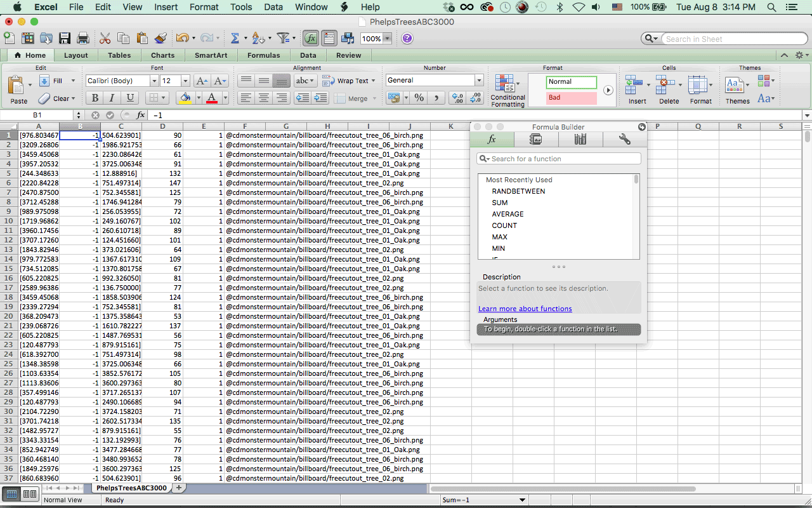
Task: Click Decrease Indent icon
Action: [x=303, y=98]
